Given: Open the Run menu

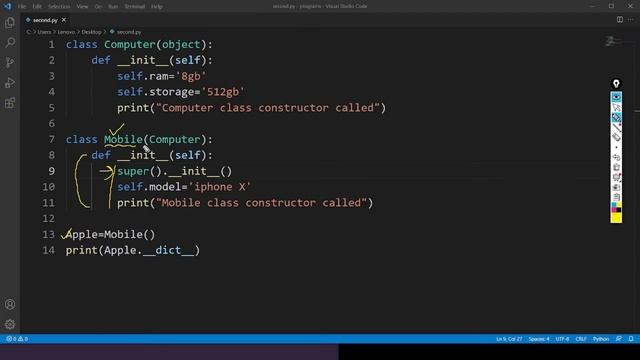Looking at the screenshot, I should pos(113,7).
